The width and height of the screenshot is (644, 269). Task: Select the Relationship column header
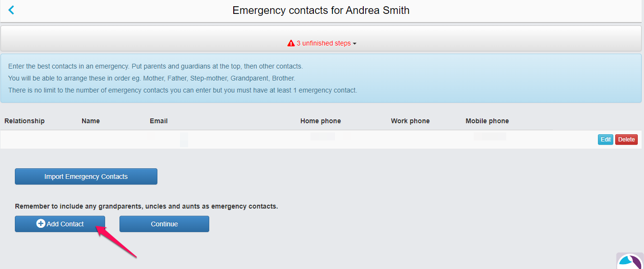24,121
